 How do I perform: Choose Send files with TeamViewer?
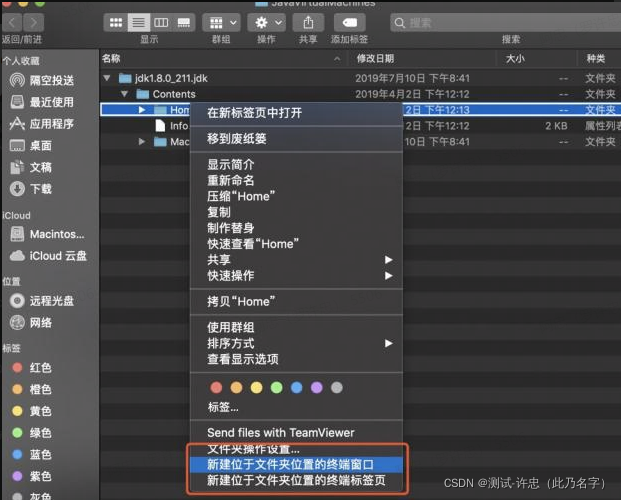tap(296, 433)
